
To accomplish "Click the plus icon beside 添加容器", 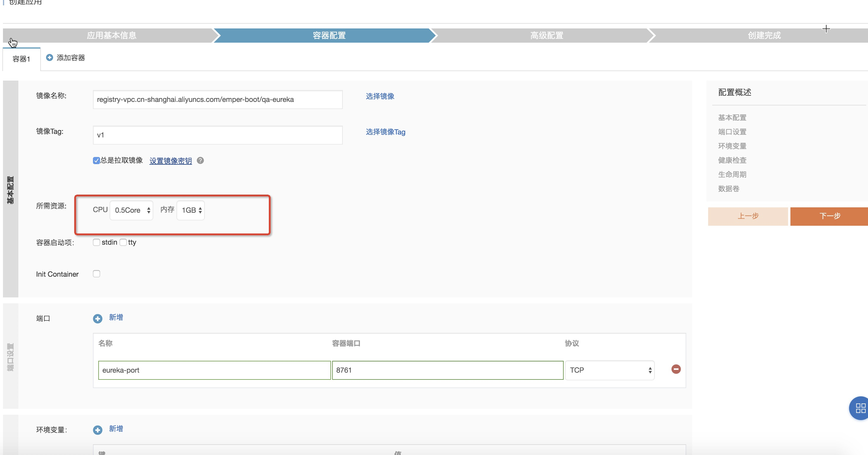I will coord(49,58).
